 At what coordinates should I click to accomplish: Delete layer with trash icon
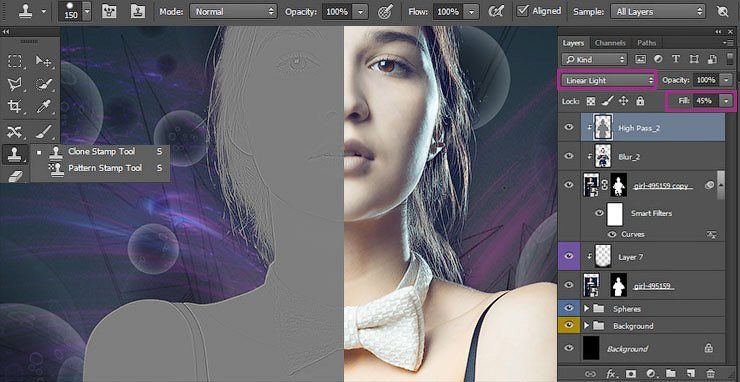[711, 373]
